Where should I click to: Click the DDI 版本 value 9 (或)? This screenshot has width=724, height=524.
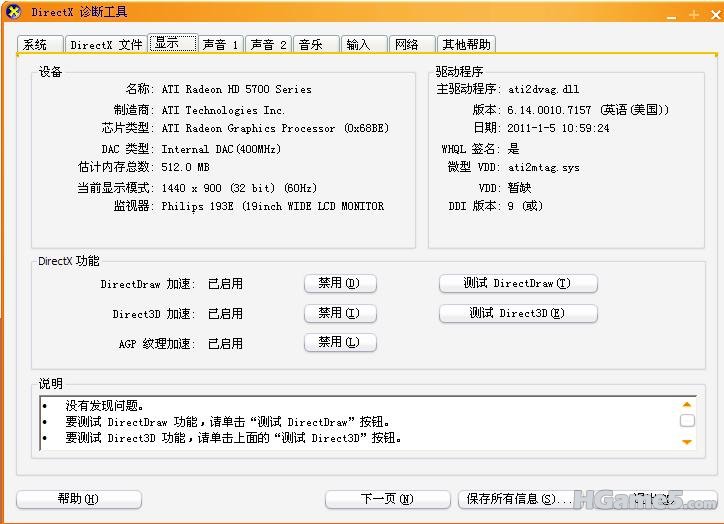click(525, 206)
